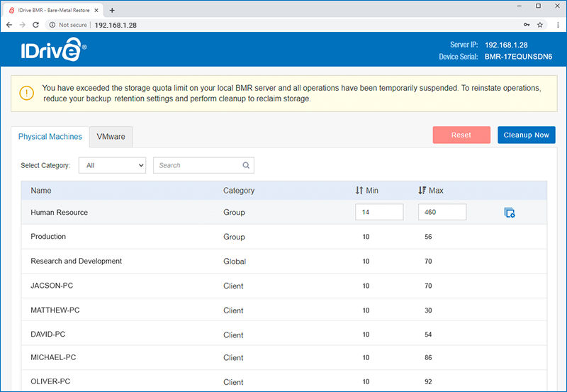Image resolution: width=567 pixels, height=392 pixels.
Task: Switch to the VMware tab
Action: pyautogui.click(x=111, y=137)
